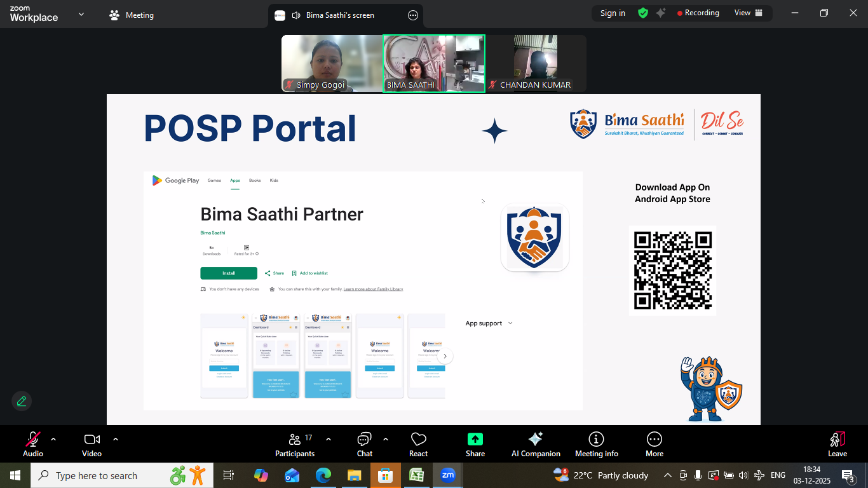Open the React emoji menu
This screenshot has height=488, width=868.
point(418,444)
